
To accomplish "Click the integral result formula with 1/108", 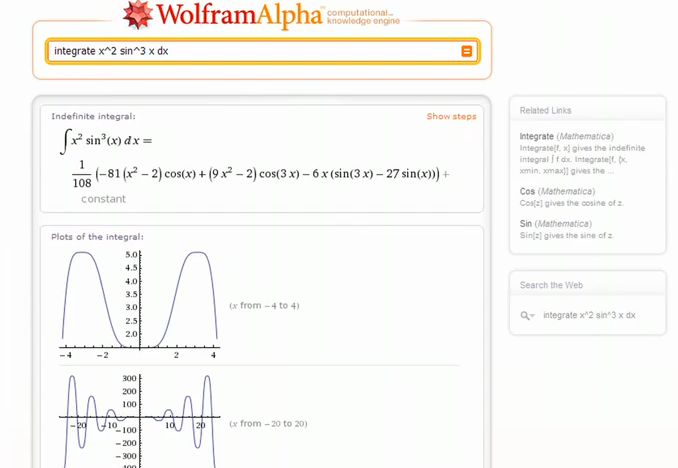I will 261,174.
